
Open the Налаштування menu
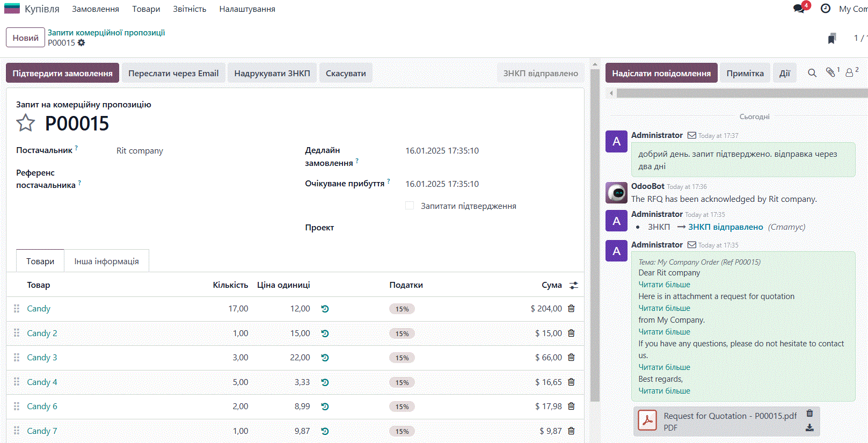[247, 9]
